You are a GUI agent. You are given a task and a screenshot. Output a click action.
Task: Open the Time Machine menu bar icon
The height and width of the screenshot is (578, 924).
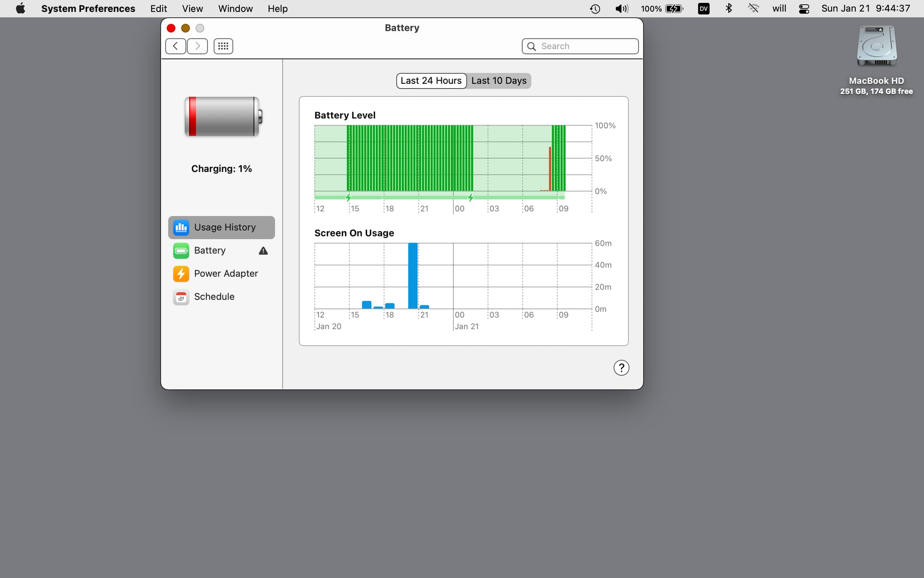[595, 9]
